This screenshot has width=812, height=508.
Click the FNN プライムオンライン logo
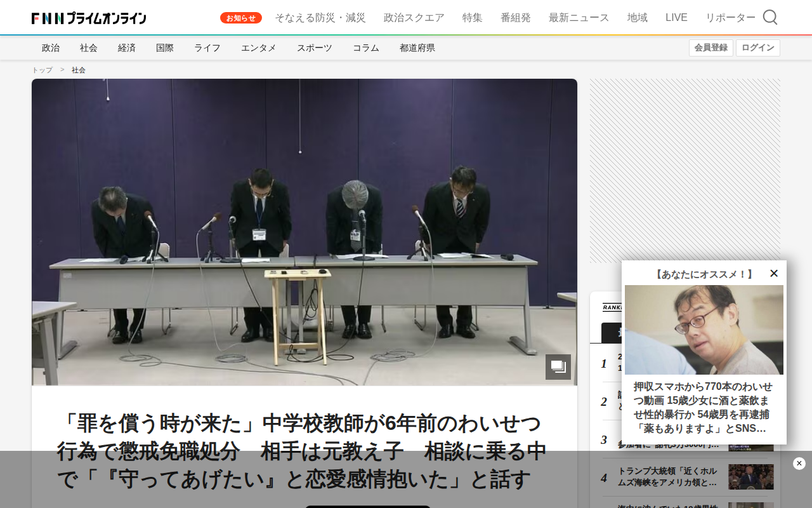(89, 18)
